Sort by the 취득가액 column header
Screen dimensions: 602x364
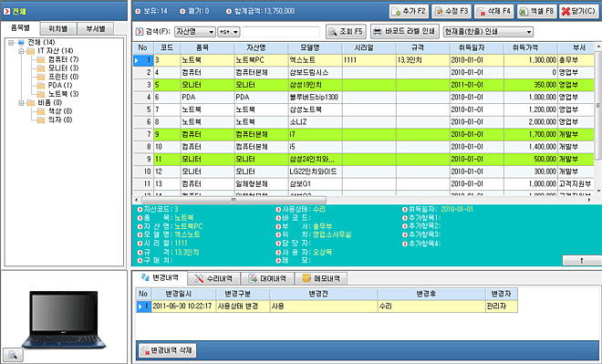(531, 48)
